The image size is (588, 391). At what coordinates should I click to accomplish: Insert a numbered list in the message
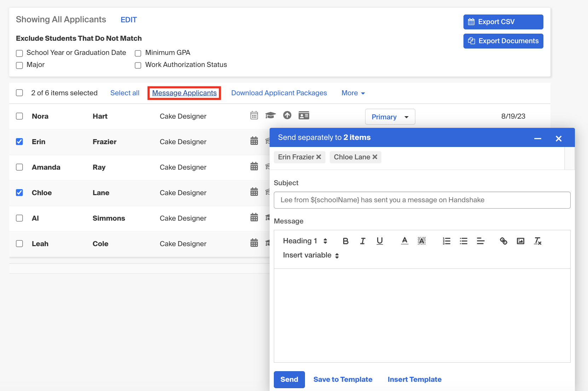[446, 241]
